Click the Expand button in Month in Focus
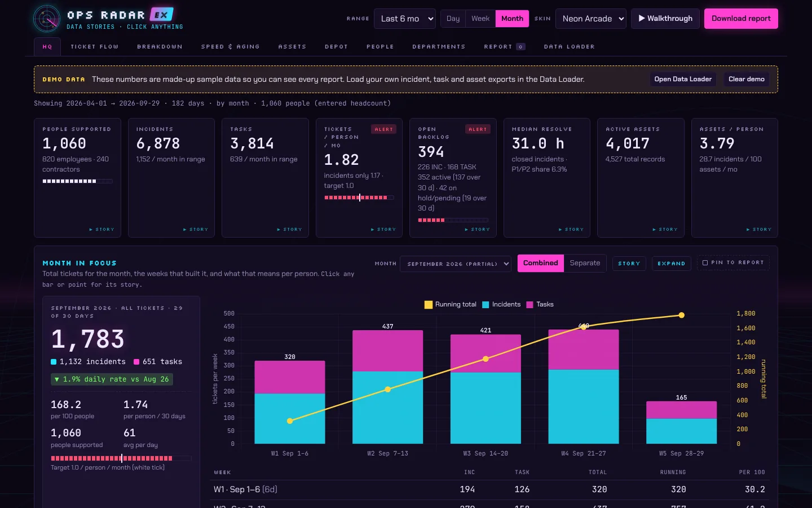Image resolution: width=812 pixels, height=508 pixels. pyautogui.click(x=672, y=264)
